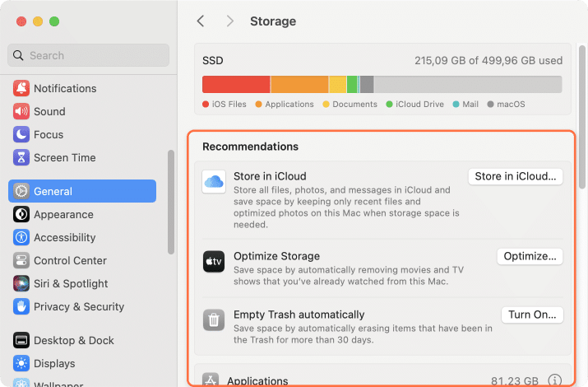Viewport: 588px width, 387px height.
Task: Click the Focus moon icon
Action: (x=21, y=134)
